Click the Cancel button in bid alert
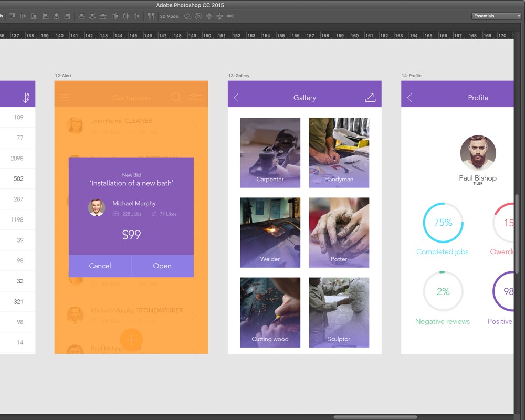Viewport: 525px width, 420px height. (100, 266)
